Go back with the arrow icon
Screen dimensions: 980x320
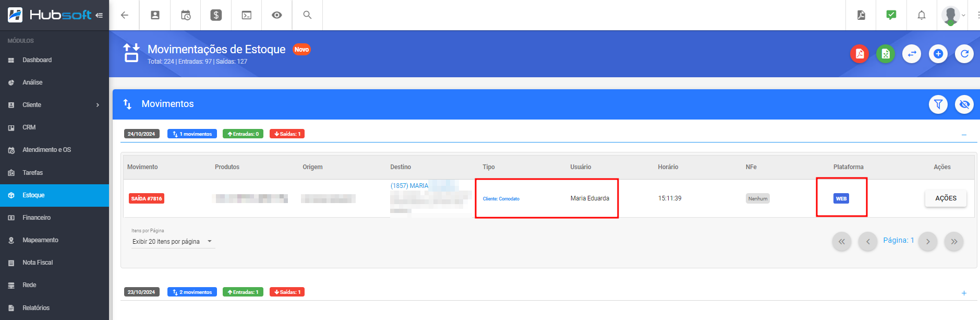124,15
